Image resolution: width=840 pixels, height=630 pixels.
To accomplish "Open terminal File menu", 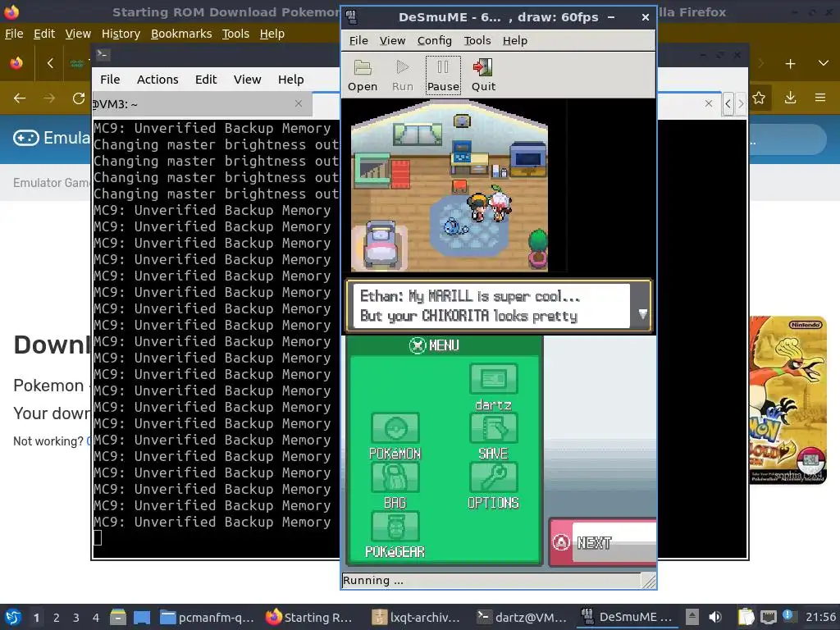I will pyautogui.click(x=110, y=80).
